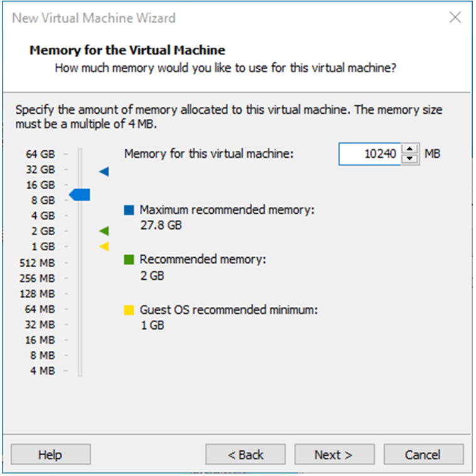
Task: Click the blue Maximum recommended memory legend square
Action: 129,210
